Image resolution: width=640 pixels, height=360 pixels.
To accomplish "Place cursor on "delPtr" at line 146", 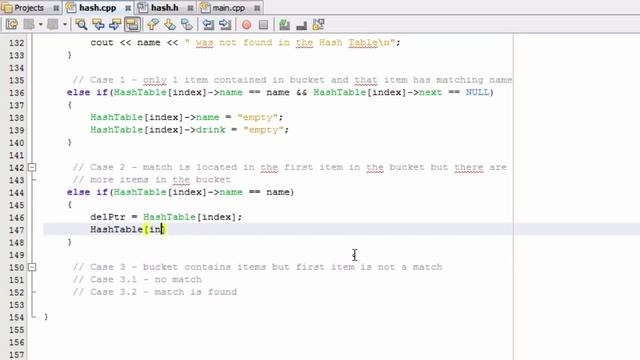I will 108,217.
